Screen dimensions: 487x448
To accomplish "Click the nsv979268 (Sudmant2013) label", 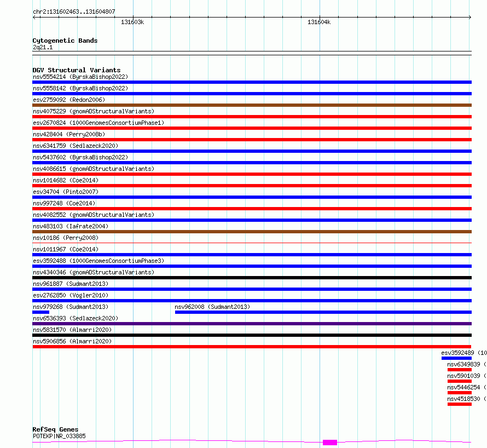I will click(71, 307).
